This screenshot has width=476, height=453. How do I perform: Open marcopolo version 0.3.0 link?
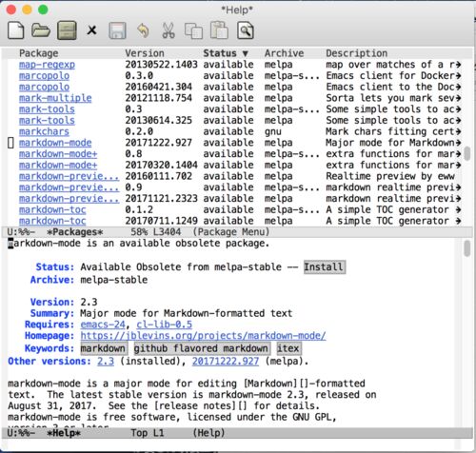click(44, 75)
